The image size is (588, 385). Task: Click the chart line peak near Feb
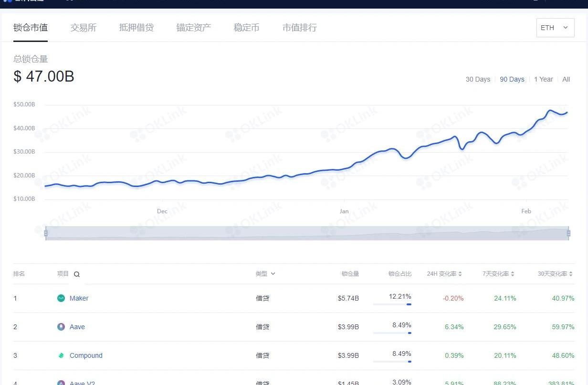[x=550, y=110]
